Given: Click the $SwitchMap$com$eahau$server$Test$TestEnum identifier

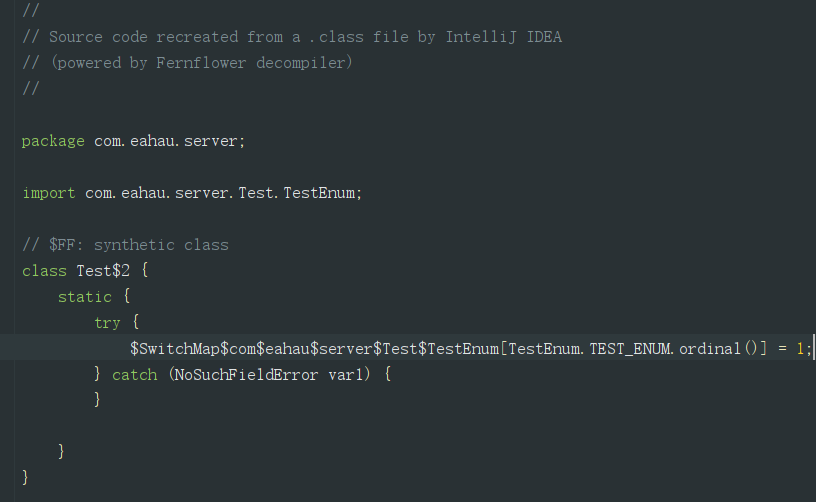Looking at the screenshot, I should 314,349.
